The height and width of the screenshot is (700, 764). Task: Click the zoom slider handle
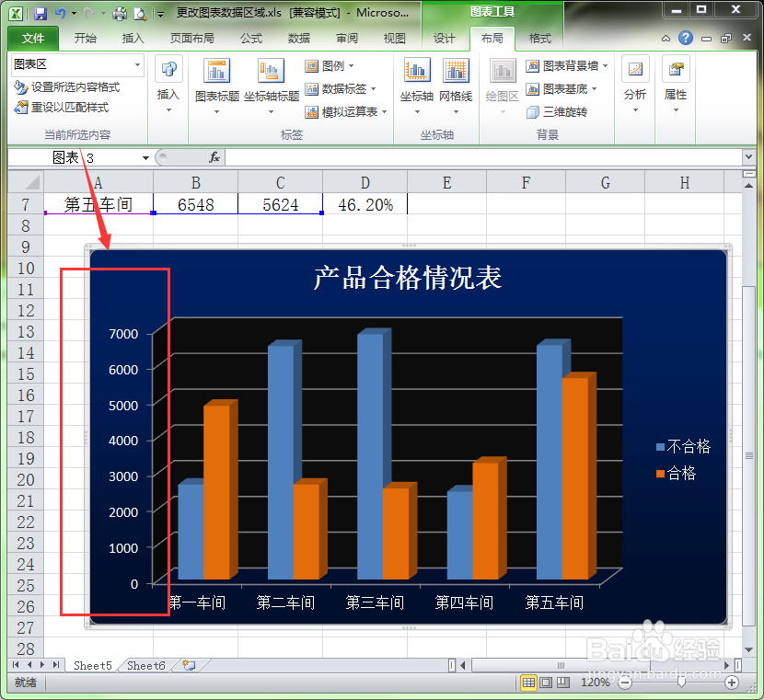coord(681,683)
